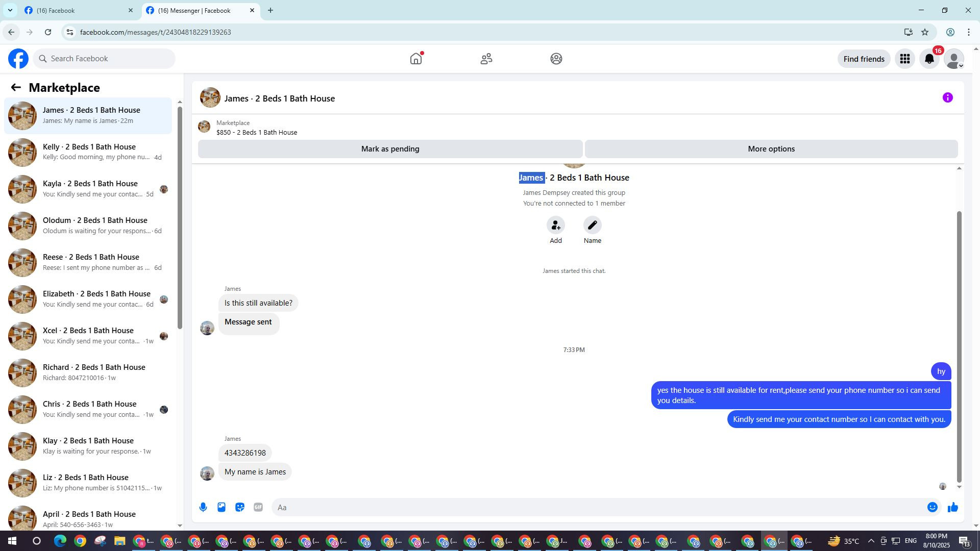
Task: Click the message text input field
Action: pos(597,507)
